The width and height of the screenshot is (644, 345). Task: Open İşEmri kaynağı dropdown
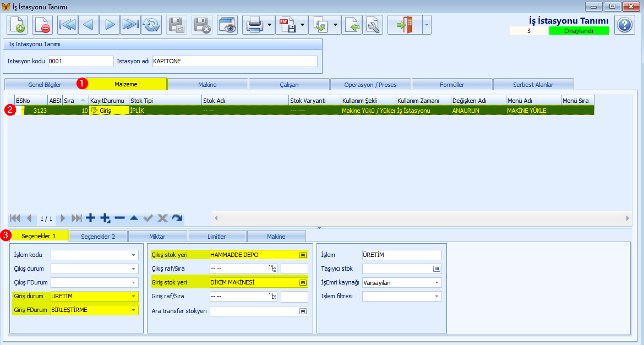[436, 283]
